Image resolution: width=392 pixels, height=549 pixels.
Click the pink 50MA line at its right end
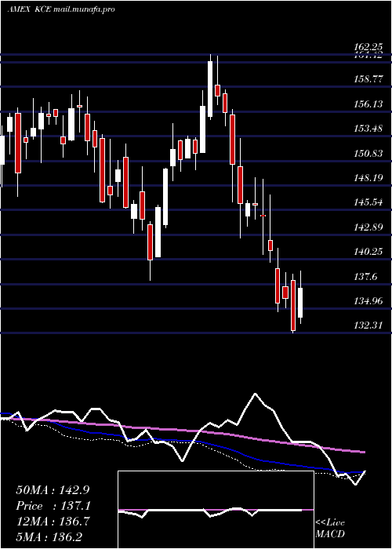click(362, 452)
